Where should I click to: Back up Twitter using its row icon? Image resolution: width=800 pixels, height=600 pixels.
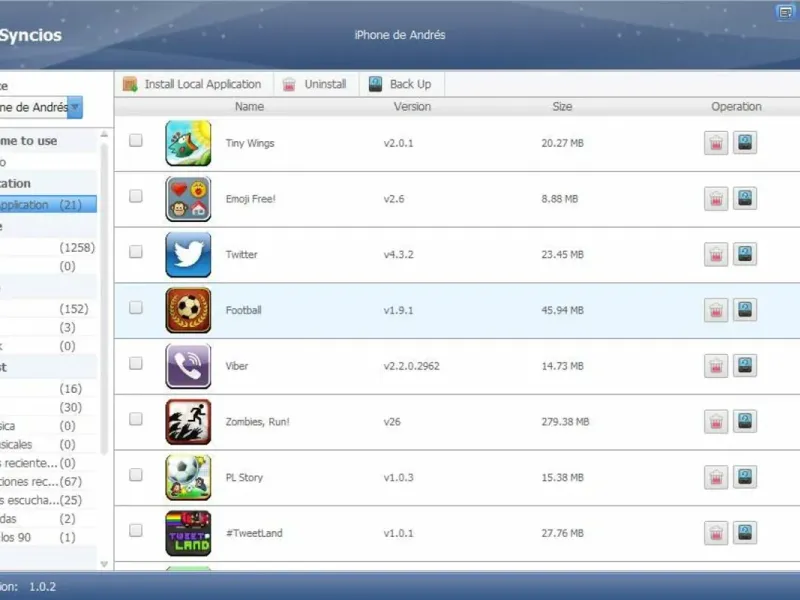pyautogui.click(x=745, y=254)
